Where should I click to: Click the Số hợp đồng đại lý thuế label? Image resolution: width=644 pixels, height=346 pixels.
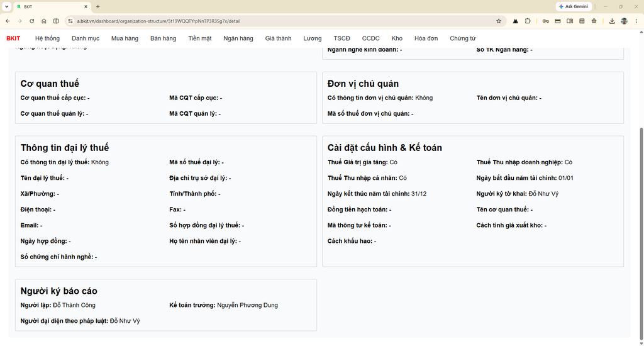tap(204, 225)
